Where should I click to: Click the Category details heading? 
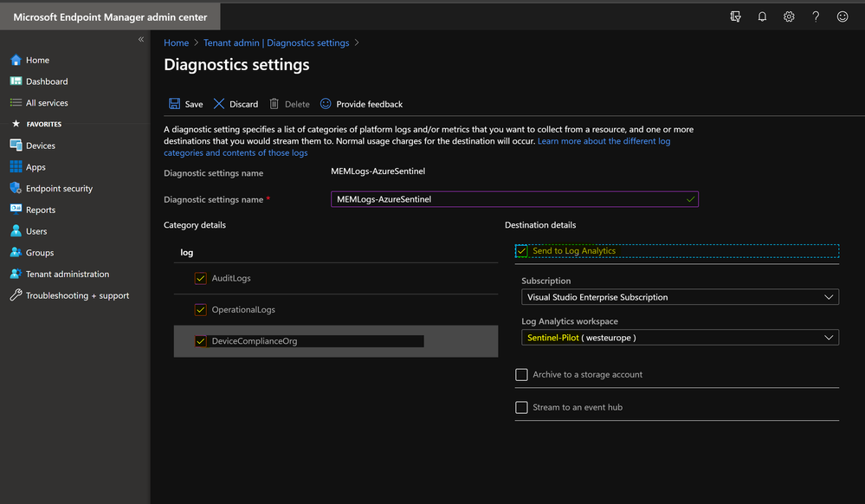[195, 224]
